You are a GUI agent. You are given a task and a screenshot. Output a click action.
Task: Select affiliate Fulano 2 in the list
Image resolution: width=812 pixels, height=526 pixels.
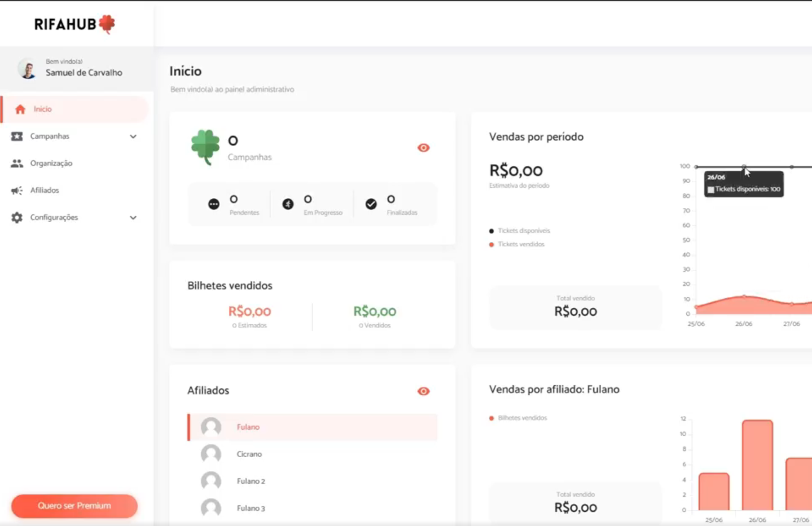pos(313,481)
